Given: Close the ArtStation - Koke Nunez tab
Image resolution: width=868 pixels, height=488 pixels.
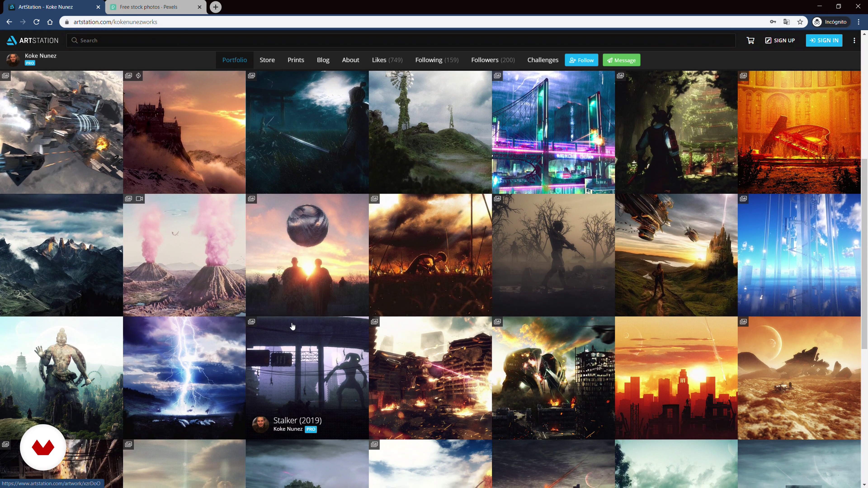Looking at the screenshot, I should click(98, 7).
